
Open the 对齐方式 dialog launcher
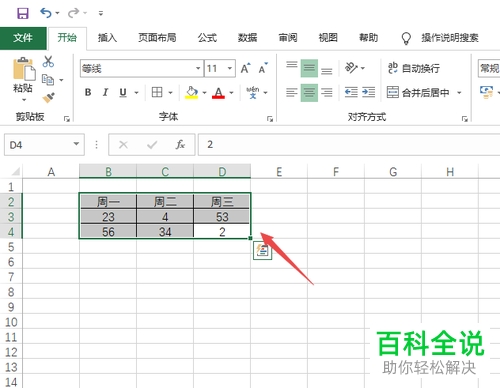tap(464, 119)
